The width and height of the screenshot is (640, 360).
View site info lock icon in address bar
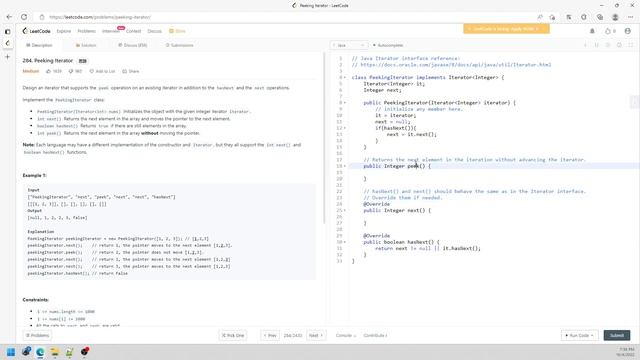(42, 17)
